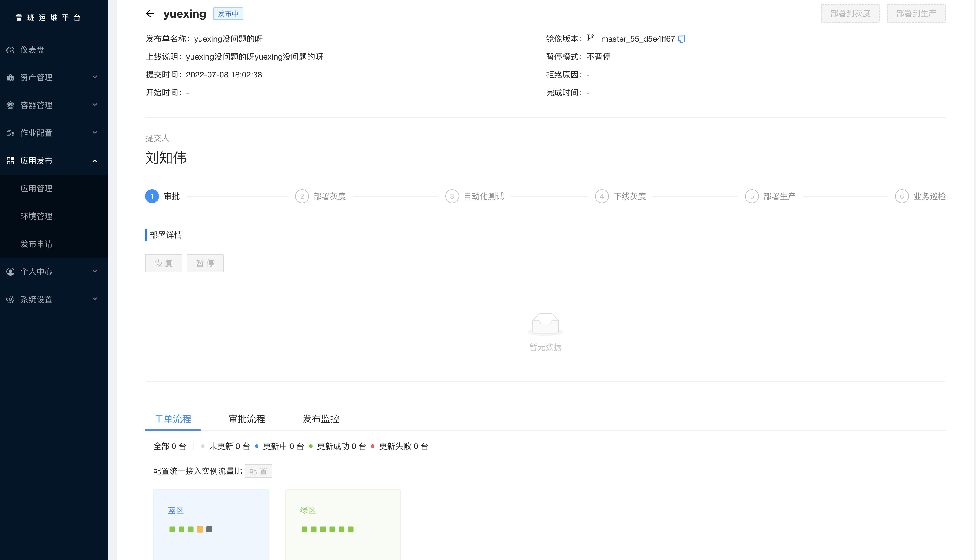This screenshot has width=976, height=560.
Task: Click the first green square in 绿区
Action: [304, 529]
